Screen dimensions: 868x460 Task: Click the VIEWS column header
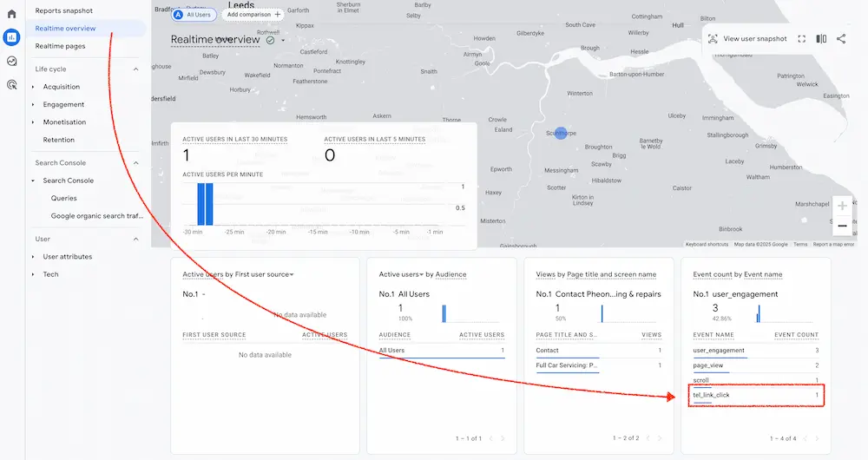[651, 335]
